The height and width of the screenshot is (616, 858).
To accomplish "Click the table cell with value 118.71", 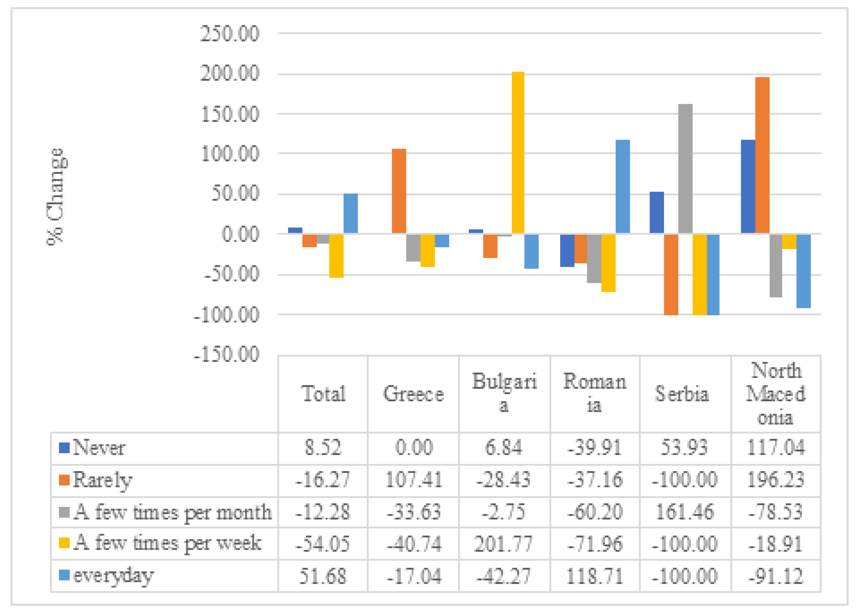I will coord(595,576).
